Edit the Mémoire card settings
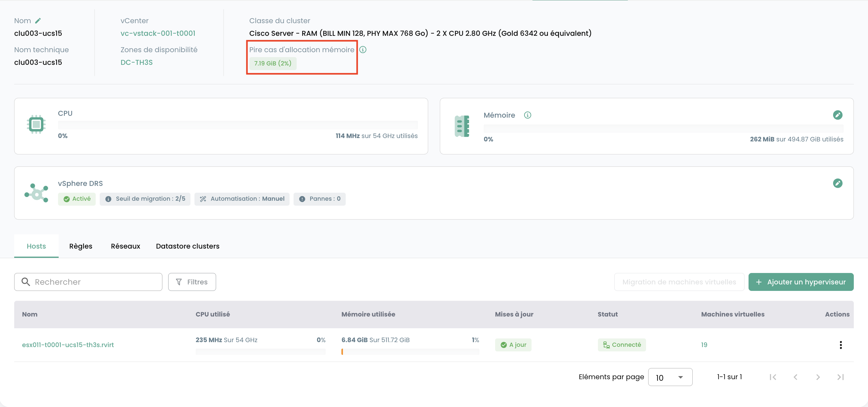 pyautogui.click(x=837, y=115)
